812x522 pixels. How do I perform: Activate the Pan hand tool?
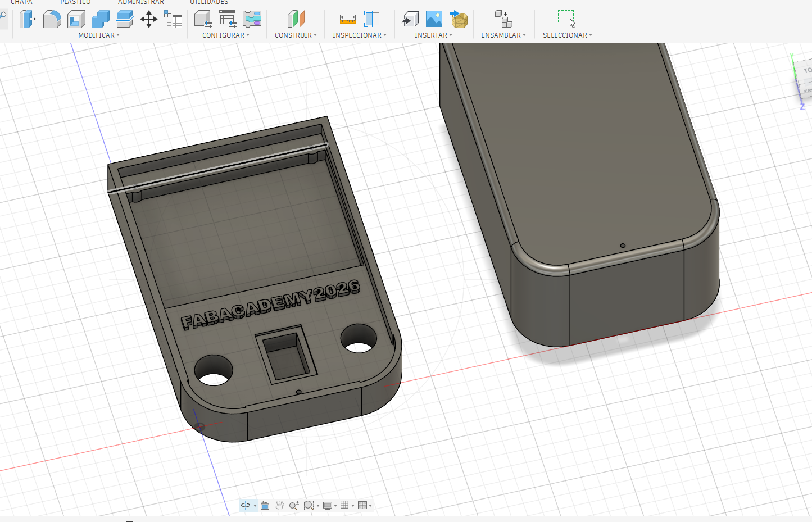[x=279, y=505]
